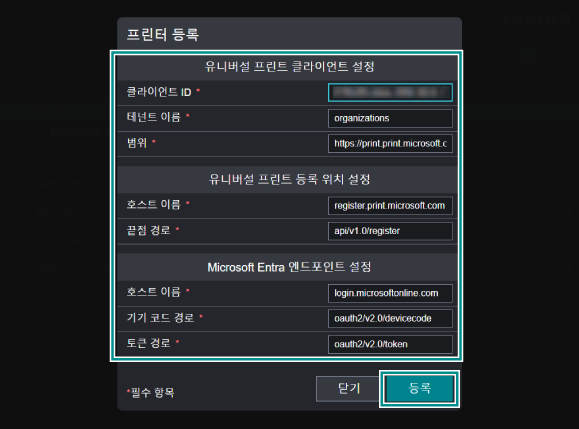Click the 토큰 경로 label
The width and height of the screenshot is (579, 429).
[x=148, y=343]
